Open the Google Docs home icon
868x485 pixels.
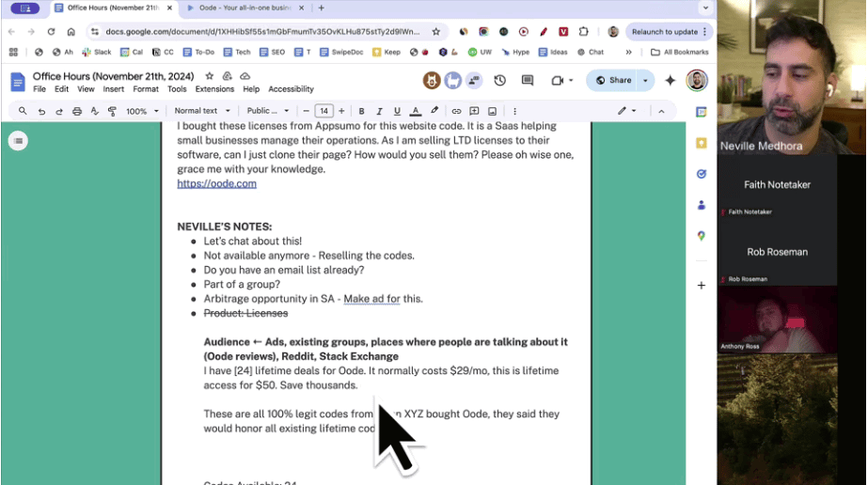click(x=18, y=82)
